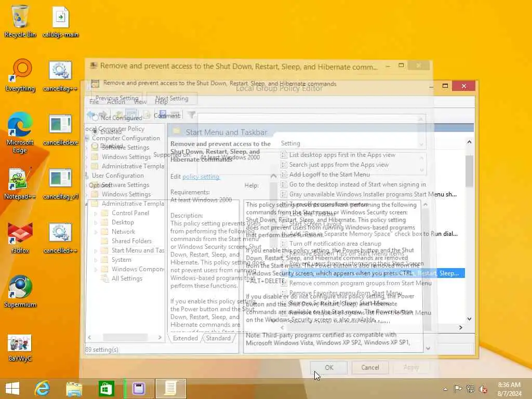The width and height of the screenshot is (532, 399).
Task: Expand the Control Panel tree node arrow
Action: (96, 214)
